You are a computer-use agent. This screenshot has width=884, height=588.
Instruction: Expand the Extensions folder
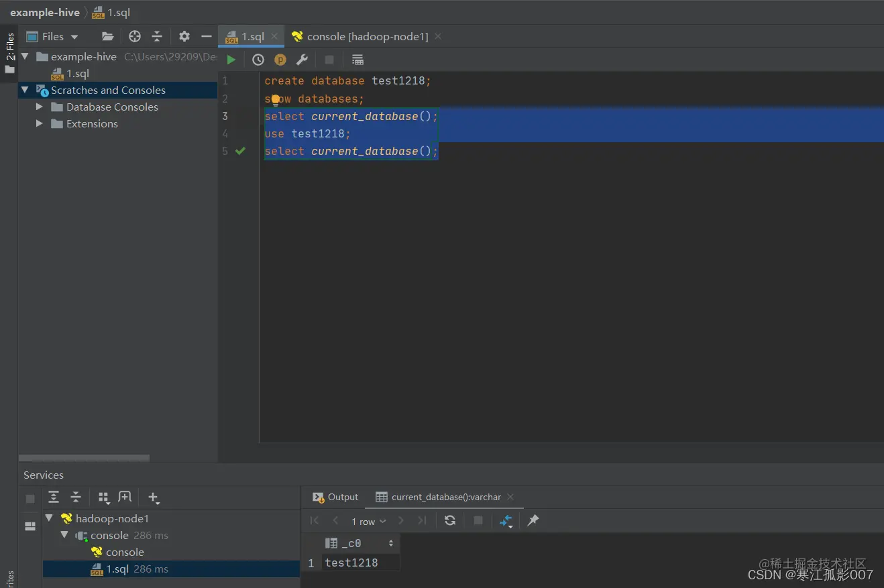pos(40,123)
